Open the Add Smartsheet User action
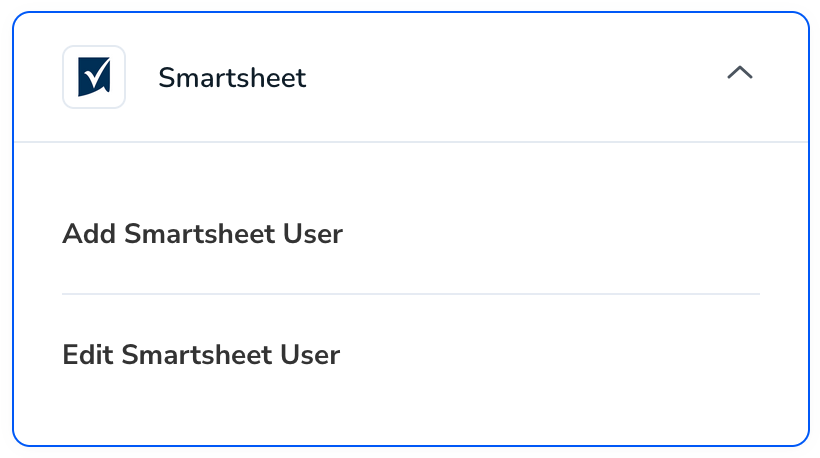The height and width of the screenshot is (458, 820). tap(202, 234)
